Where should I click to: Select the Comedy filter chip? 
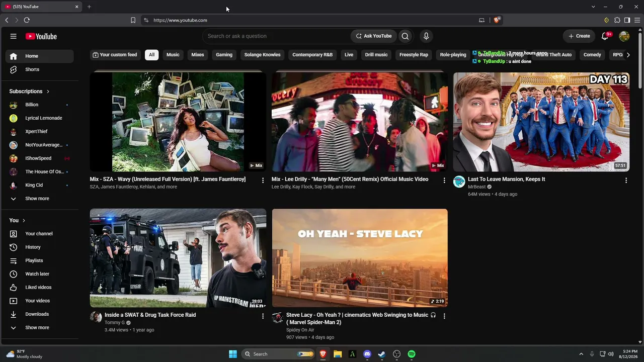coord(592,55)
